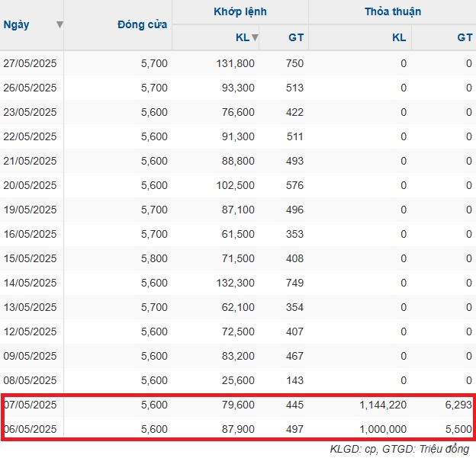
Task: Click the 1,144,220 negotiated volume cell
Action: point(383,405)
